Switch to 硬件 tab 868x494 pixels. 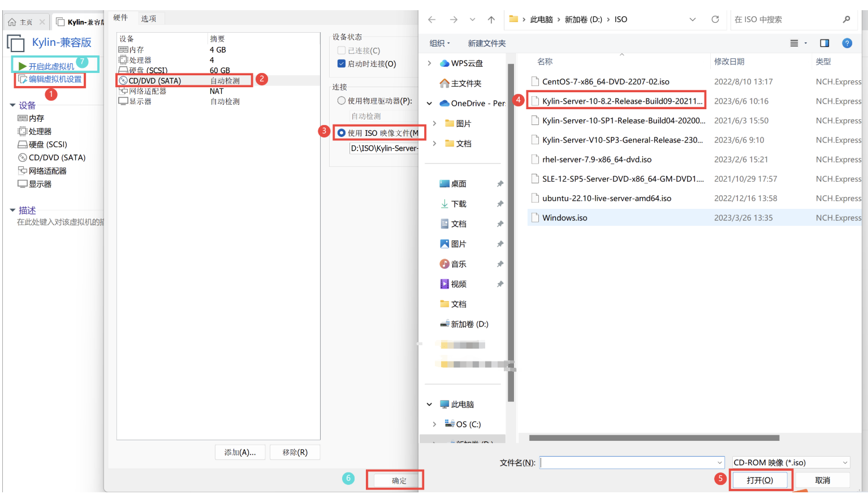pyautogui.click(x=120, y=18)
